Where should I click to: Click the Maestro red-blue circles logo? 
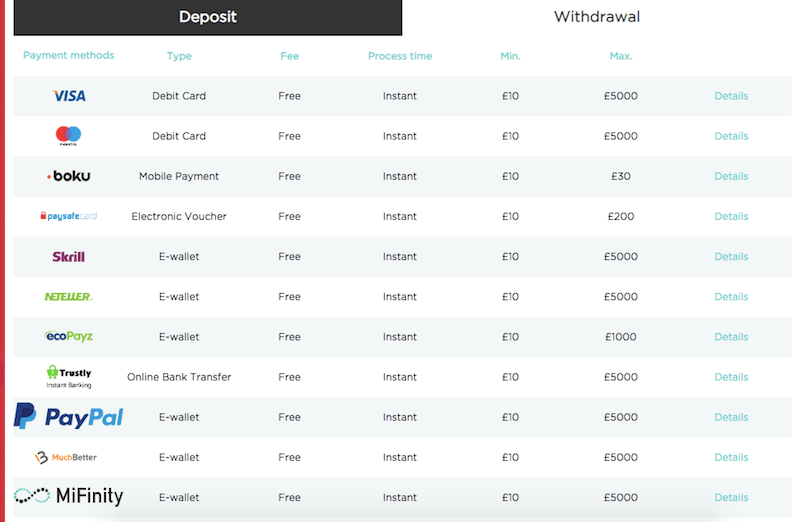[68, 136]
